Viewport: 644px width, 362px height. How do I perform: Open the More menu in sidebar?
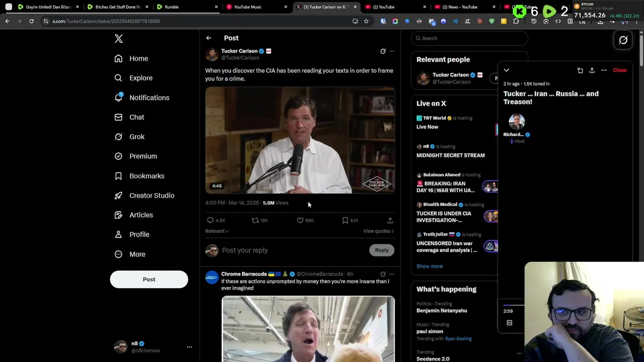130,254
